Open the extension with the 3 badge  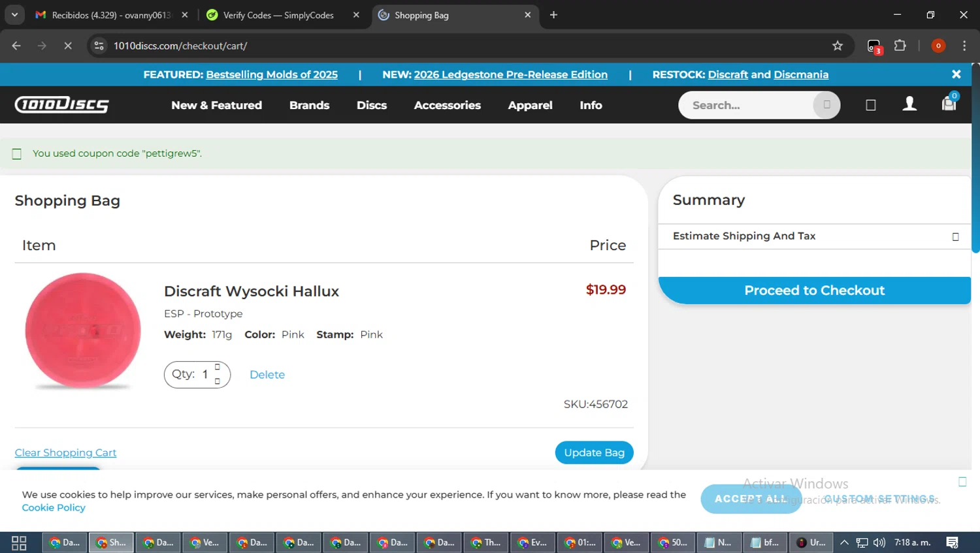[x=874, y=46]
